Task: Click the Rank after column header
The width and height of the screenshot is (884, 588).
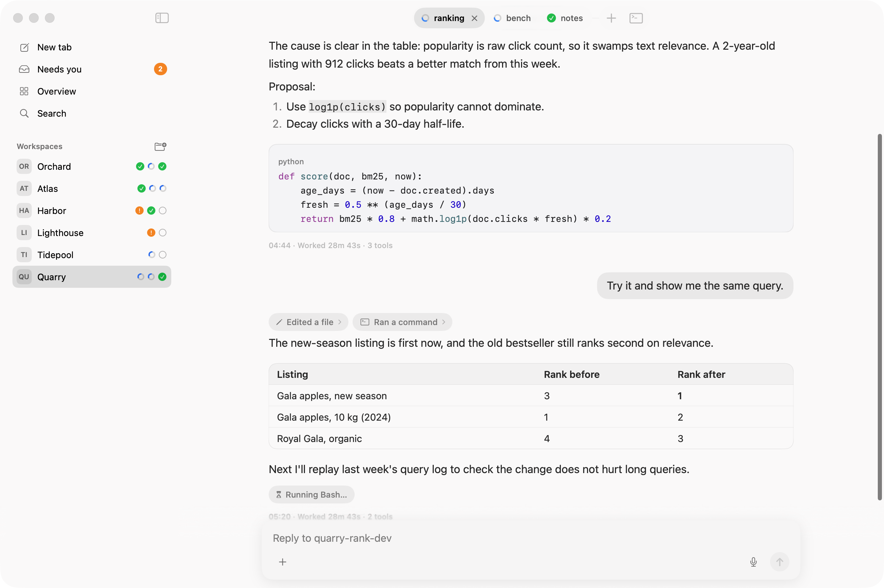Action: (x=701, y=375)
